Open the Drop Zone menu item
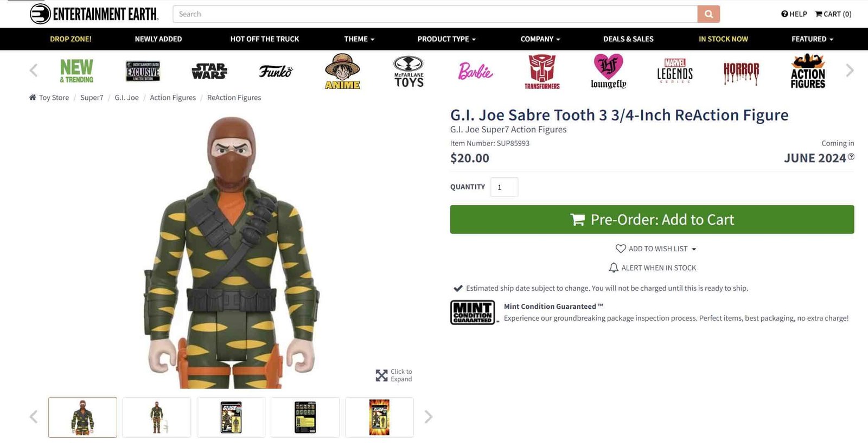The image size is (868, 446). [71, 39]
